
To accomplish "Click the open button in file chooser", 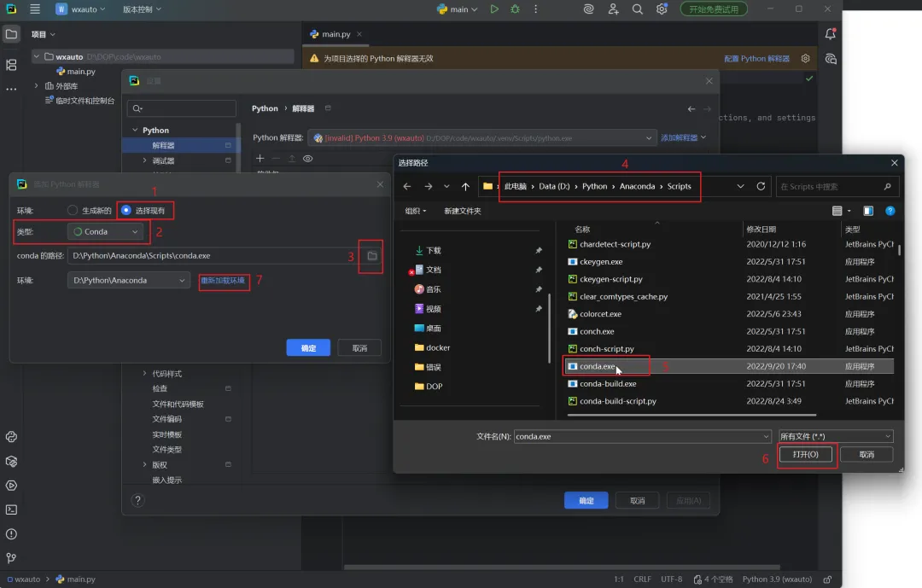I will (x=806, y=455).
